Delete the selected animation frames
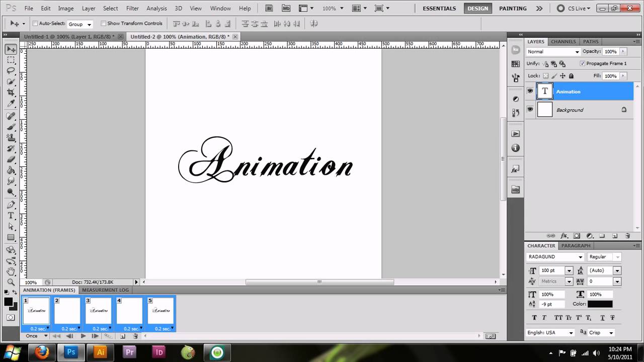This screenshot has width=644, height=362. coord(135,336)
